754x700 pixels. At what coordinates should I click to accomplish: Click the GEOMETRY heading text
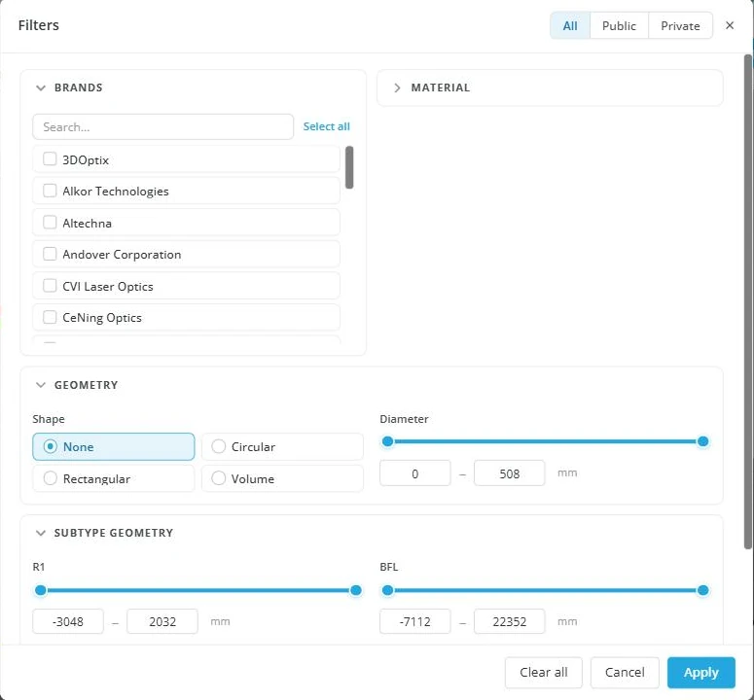click(86, 385)
